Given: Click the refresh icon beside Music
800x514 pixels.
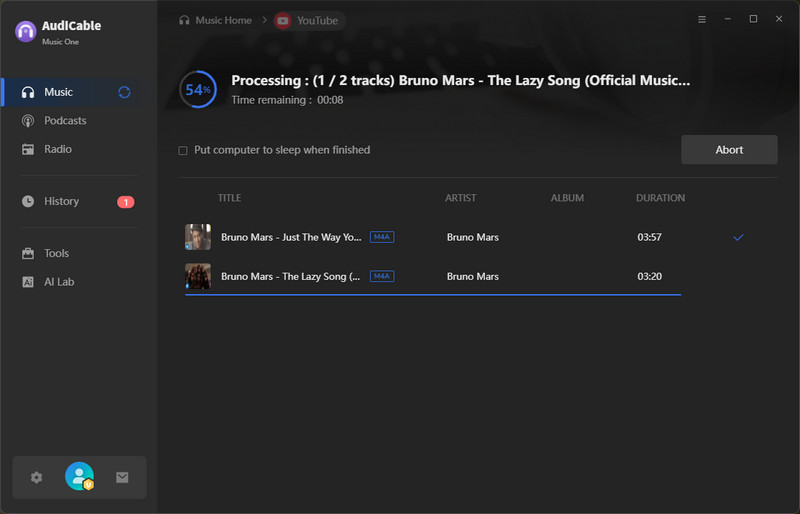Looking at the screenshot, I should pyautogui.click(x=124, y=92).
